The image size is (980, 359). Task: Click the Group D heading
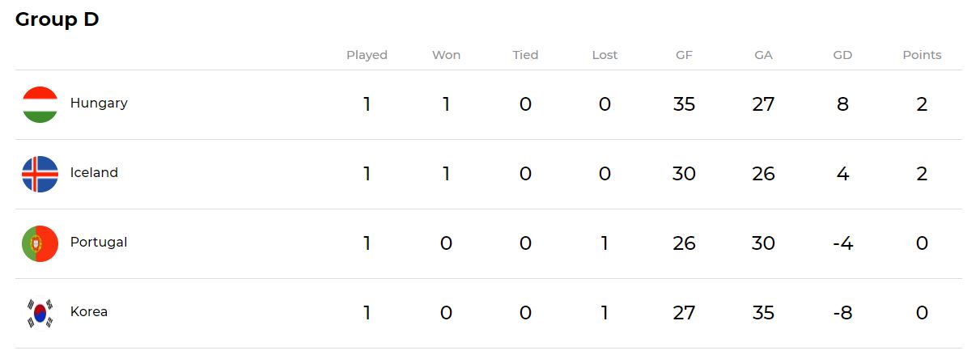coord(57,20)
